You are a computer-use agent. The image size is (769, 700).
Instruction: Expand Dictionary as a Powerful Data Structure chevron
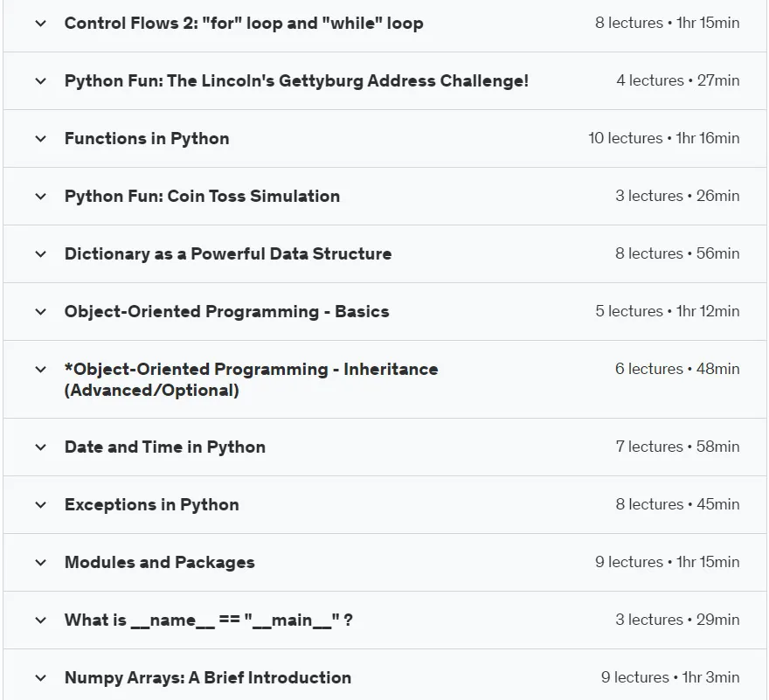click(x=41, y=254)
